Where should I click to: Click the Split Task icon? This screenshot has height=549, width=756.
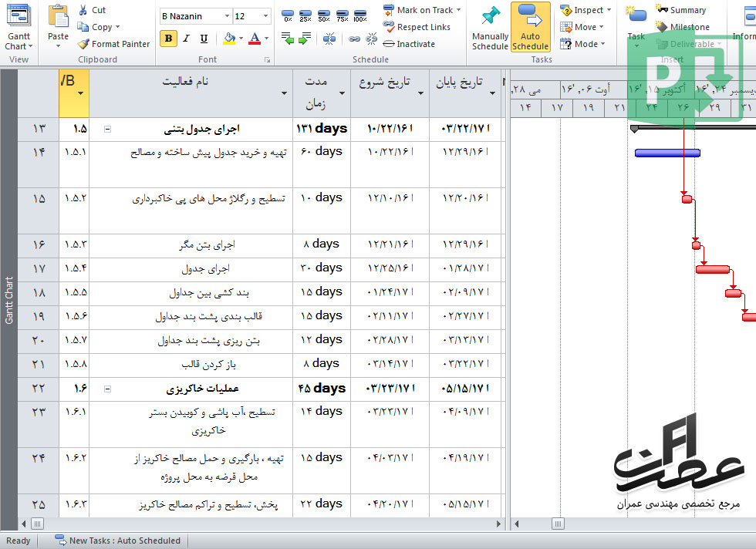pos(329,39)
